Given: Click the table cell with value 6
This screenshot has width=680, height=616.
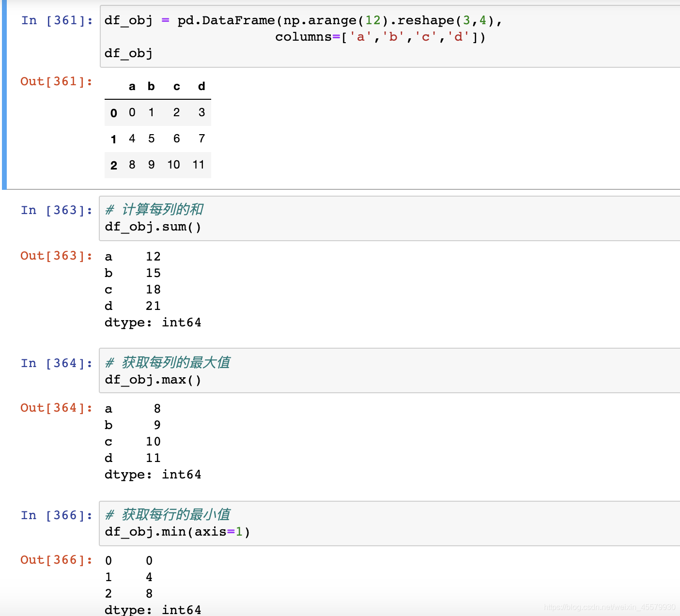Looking at the screenshot, I should 177,139.
